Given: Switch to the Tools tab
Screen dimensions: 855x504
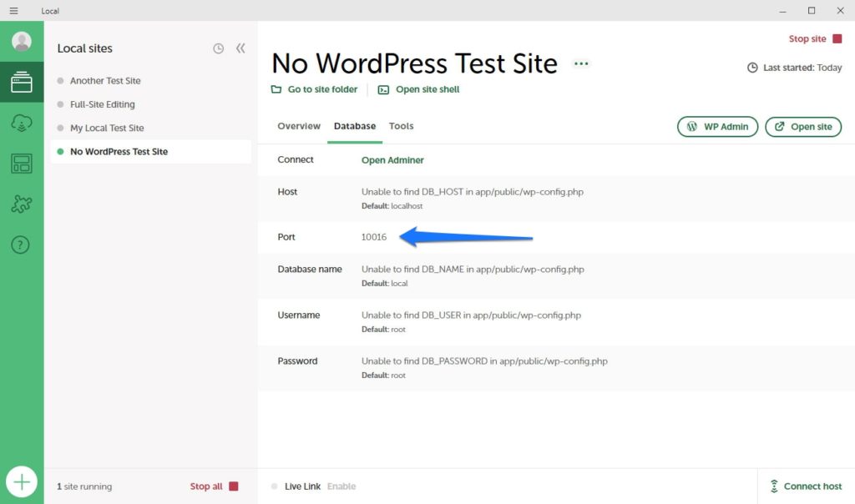Looking at the screenshot, I should (402, 126).
